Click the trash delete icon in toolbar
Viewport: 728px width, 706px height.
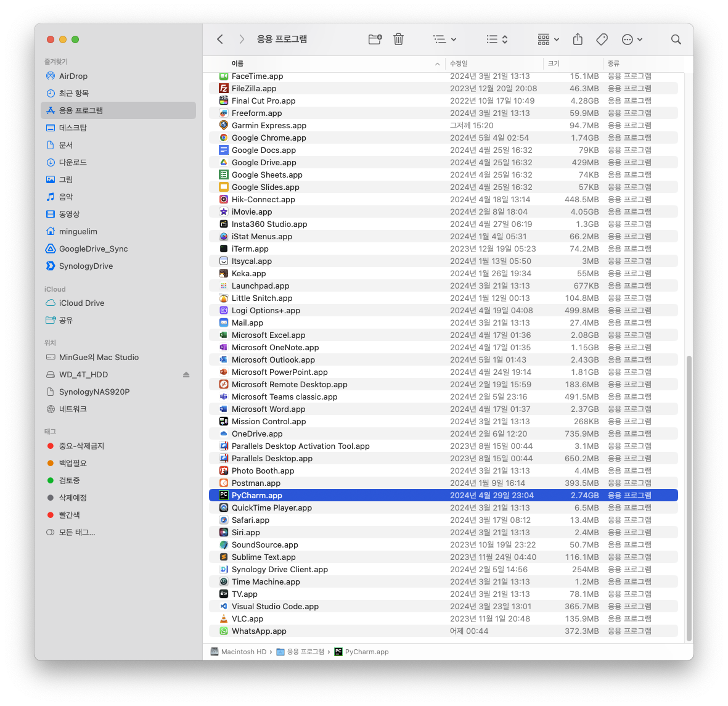coord(398,39)
